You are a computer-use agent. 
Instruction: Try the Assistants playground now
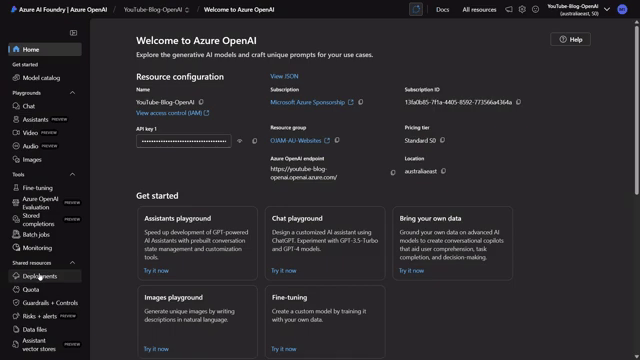[x=156, y=271]
